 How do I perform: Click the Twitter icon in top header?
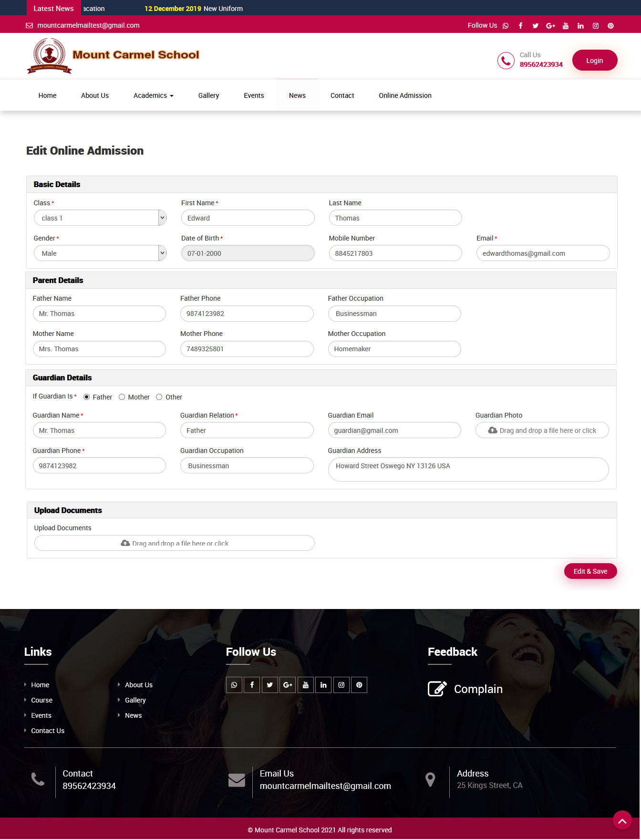pyautogui.click(x=536, y=26)
